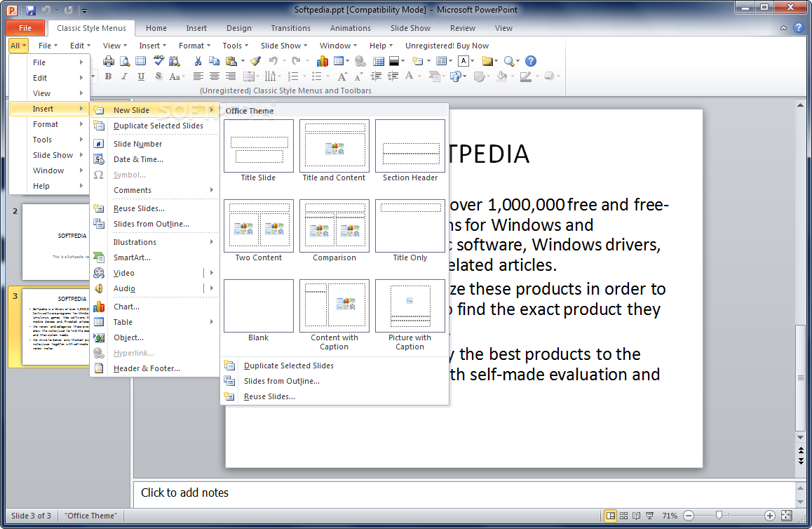812x529 pixels.
Task: Switch to Slide Sorter view in status bar
Action: click(x=623, y=516)
